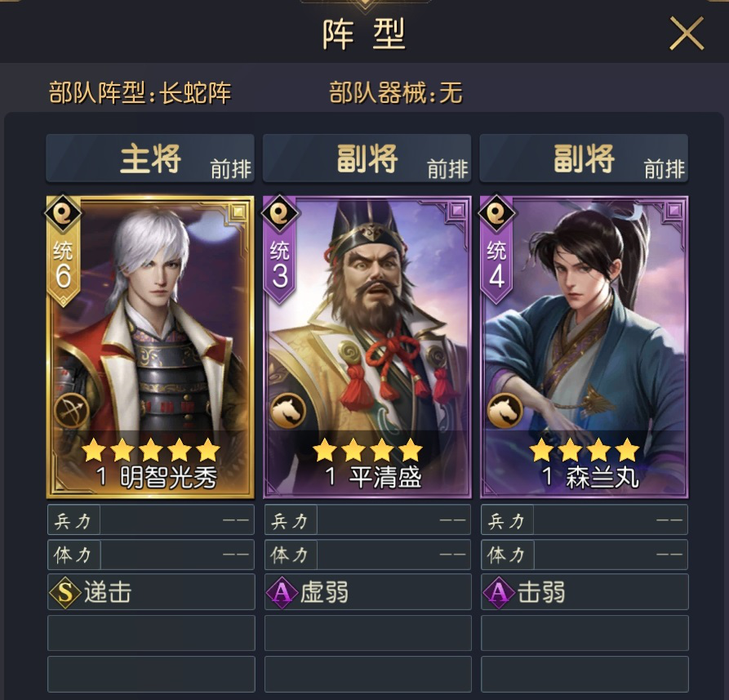Open the 森兰丸 general card
This screenshot has height=700, width=729.
[x=584, y=346]
